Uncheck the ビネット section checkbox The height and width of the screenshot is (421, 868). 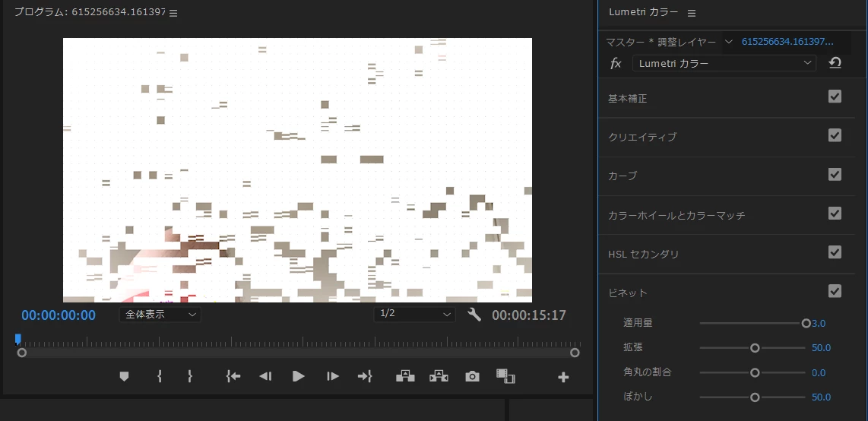pos(835,291)
